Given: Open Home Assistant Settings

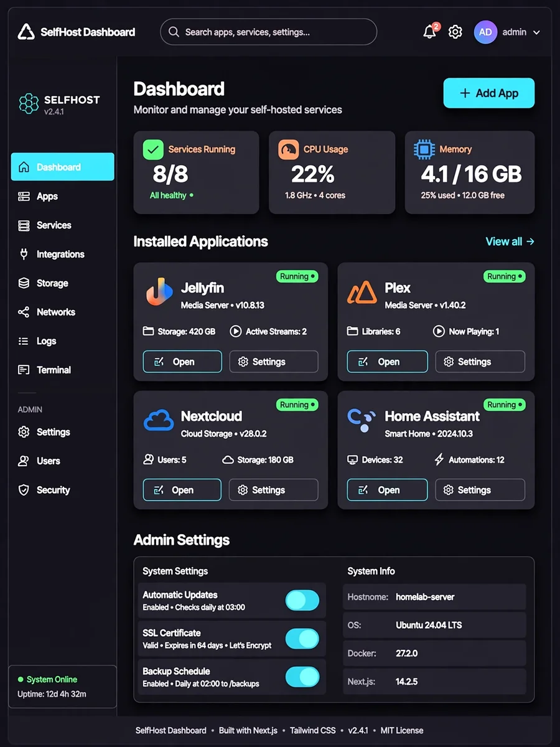Looking at the screenshot, I should [x=480, y=490].
